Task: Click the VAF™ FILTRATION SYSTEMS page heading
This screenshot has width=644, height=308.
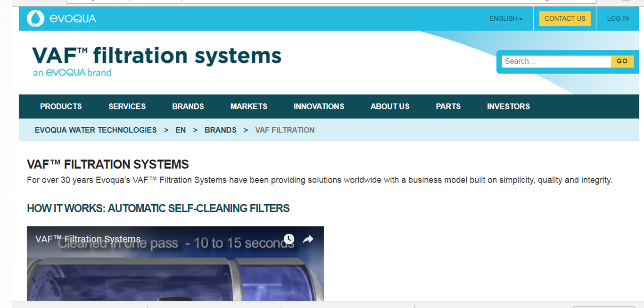Action: point(108,165)
